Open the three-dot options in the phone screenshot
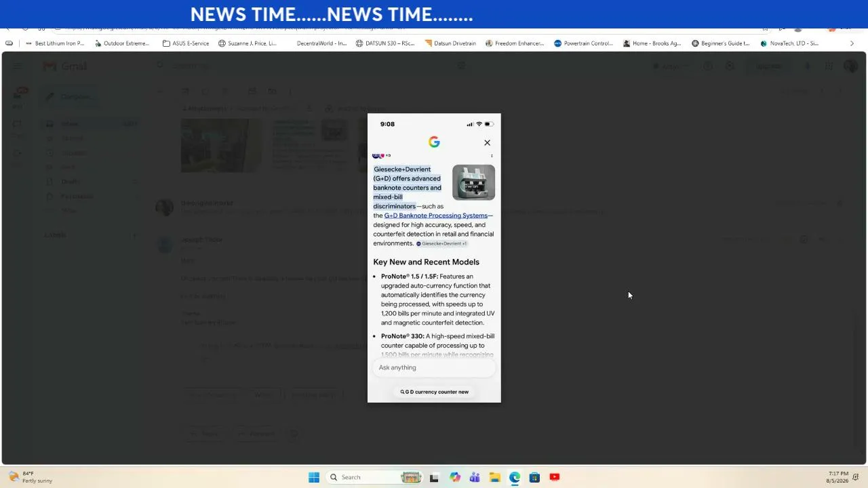This screenshot has height=488, width=868. tap(492, 156)
